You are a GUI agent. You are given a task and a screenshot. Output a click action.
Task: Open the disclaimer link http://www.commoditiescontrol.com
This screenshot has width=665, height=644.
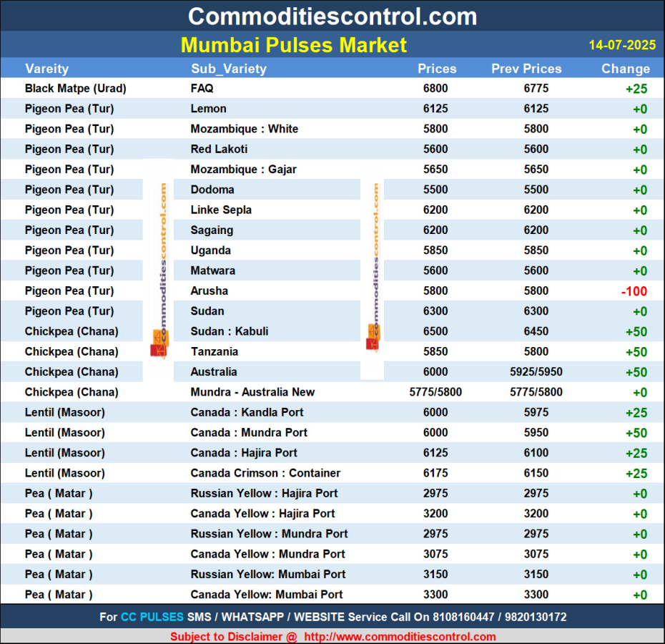coord(400,636)
